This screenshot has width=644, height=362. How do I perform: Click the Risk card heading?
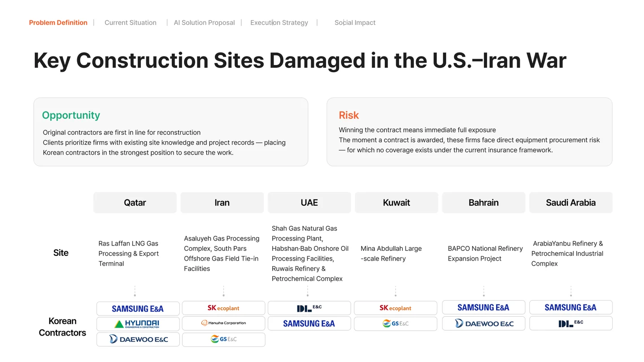pos(349,115)
